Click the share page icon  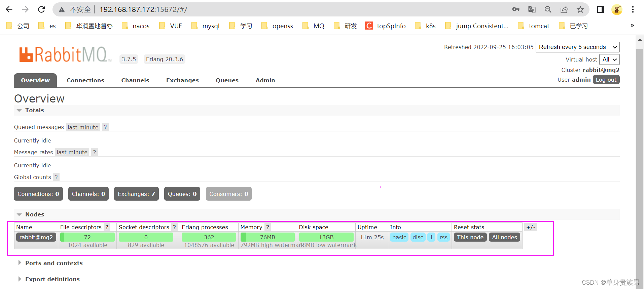pos(564,9)
